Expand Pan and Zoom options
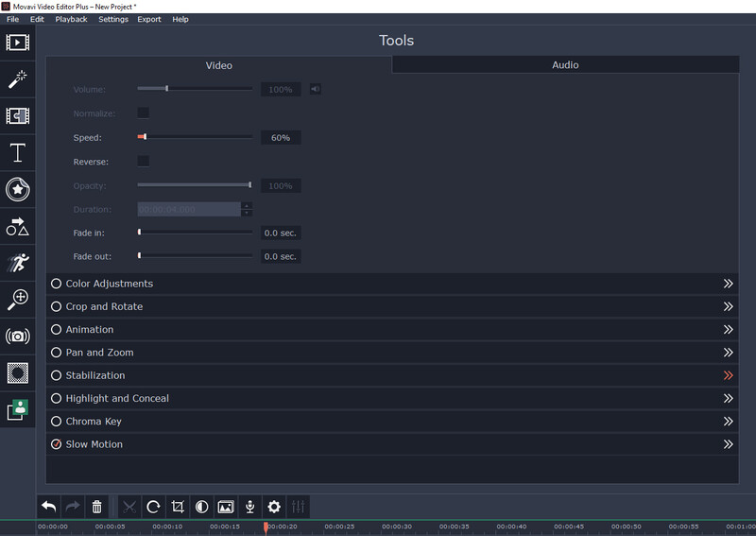 728,353
